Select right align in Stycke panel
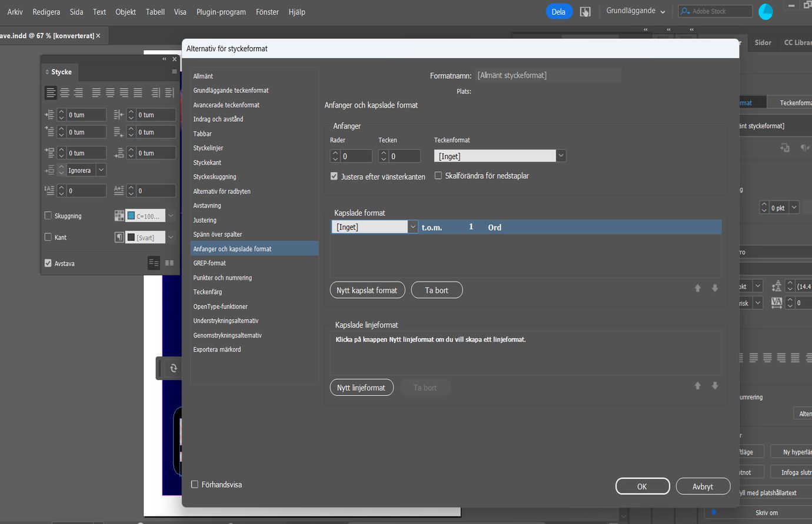The height and width of the screenshot is (524, 812). (78, 93)
